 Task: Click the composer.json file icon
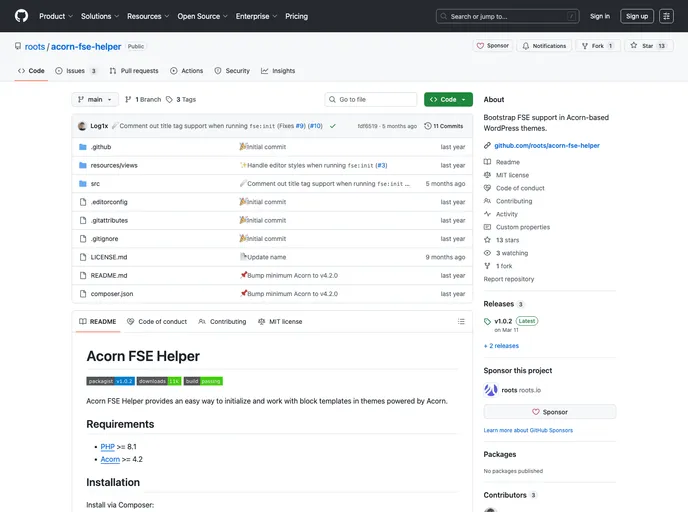(x=82, y=294)
